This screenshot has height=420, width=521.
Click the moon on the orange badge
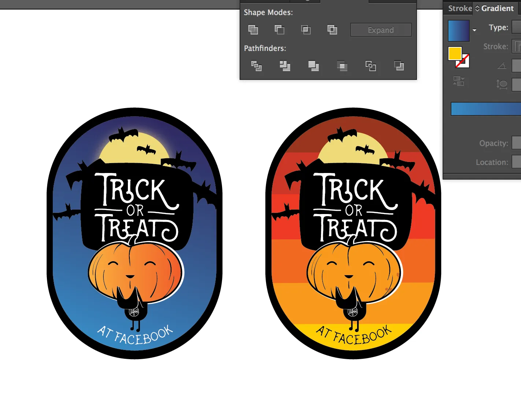pos(353,148)
